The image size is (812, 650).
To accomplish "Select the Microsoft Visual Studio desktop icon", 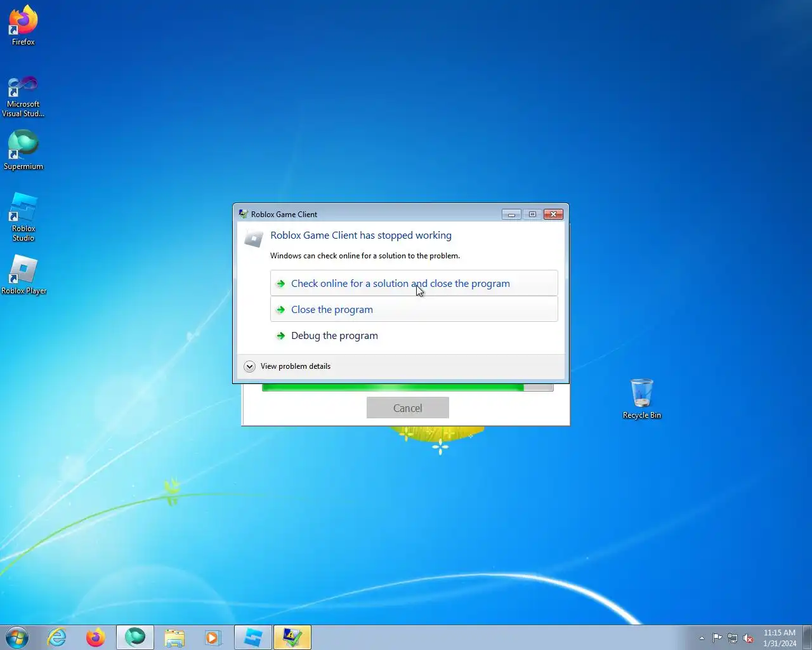I will 23,96.
